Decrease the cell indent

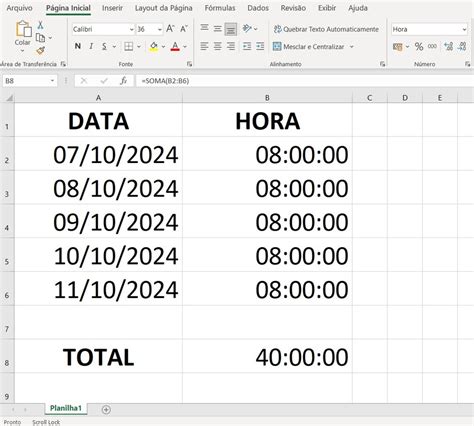point(247,46)
